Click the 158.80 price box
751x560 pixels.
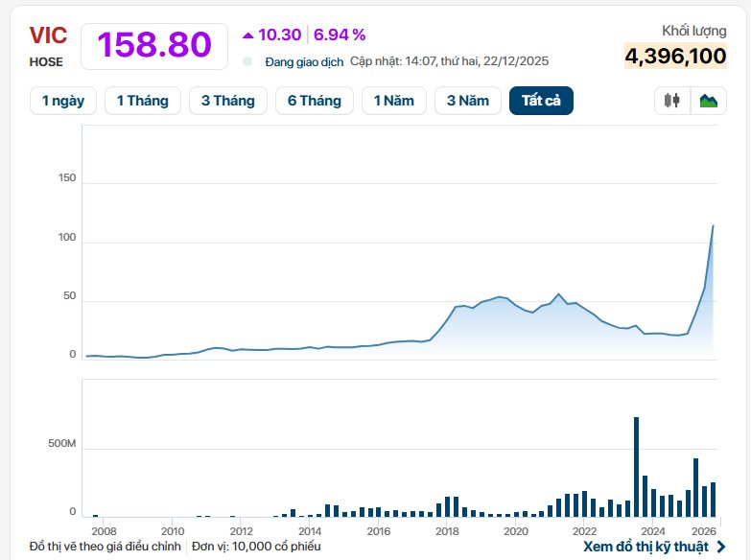154,46
